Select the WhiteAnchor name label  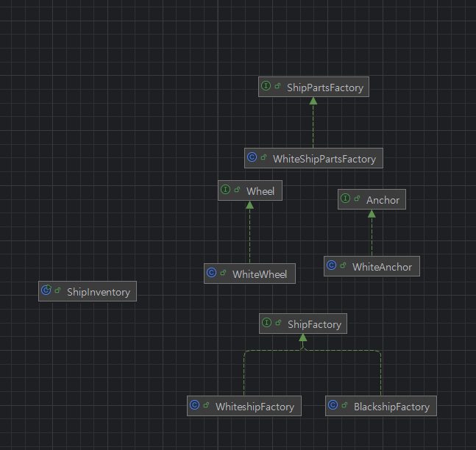coord(382,267)
